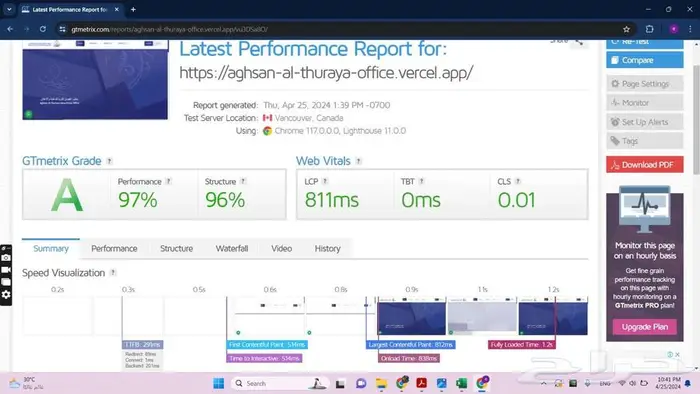
Task: Click the camera icon in the left sidebar
Action: point(6,257)
